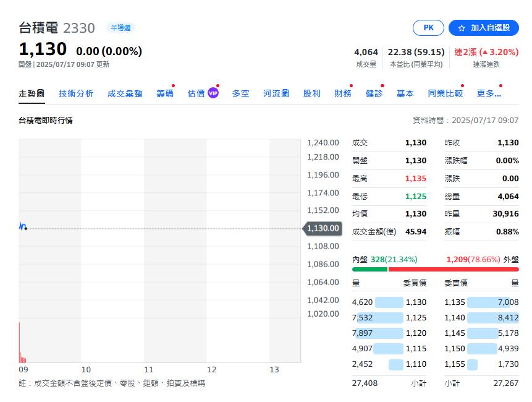
Task: Click the 台積電即時行情 section title
Action: pyautogui.click(x=46, y=120)
